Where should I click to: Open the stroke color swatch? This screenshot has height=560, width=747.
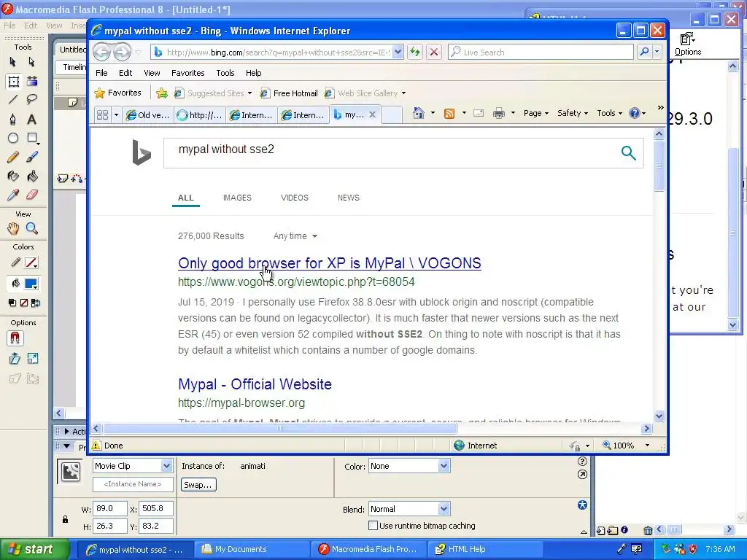(x=31, y=262)
